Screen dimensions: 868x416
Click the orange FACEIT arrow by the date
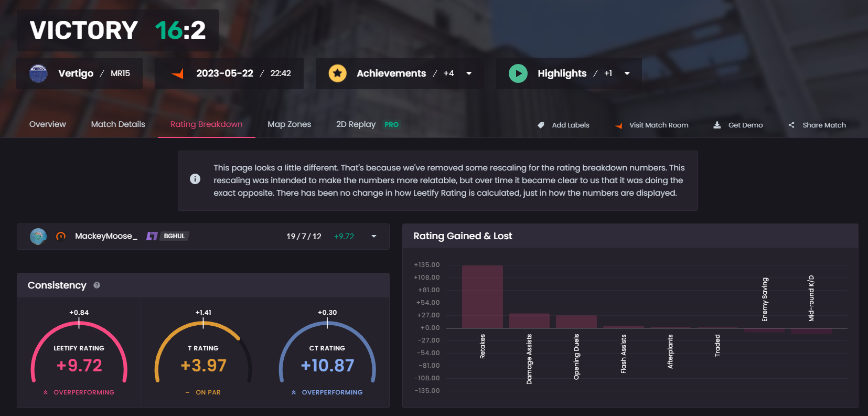pyautogui.click(x=178, y=73)
